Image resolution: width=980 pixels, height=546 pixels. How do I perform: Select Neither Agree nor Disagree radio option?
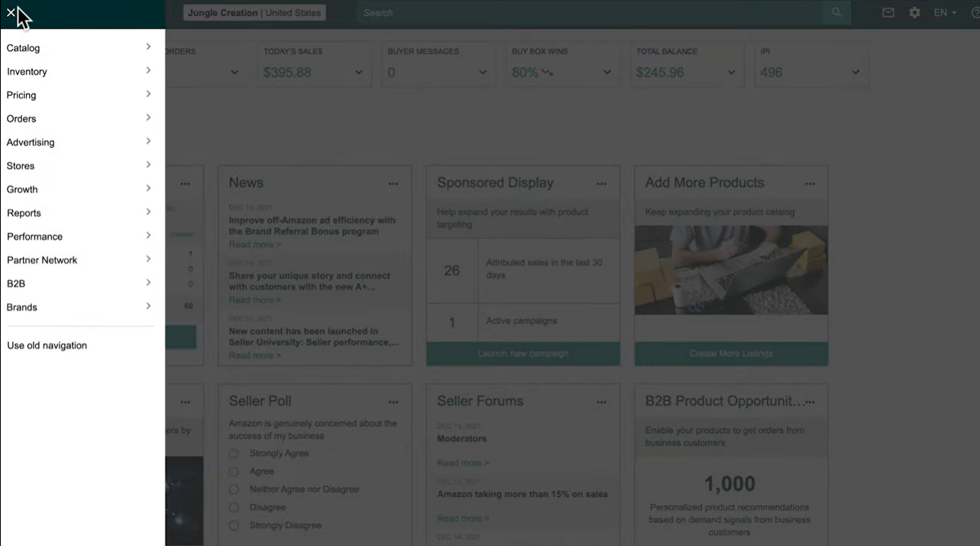click(234, 489)
